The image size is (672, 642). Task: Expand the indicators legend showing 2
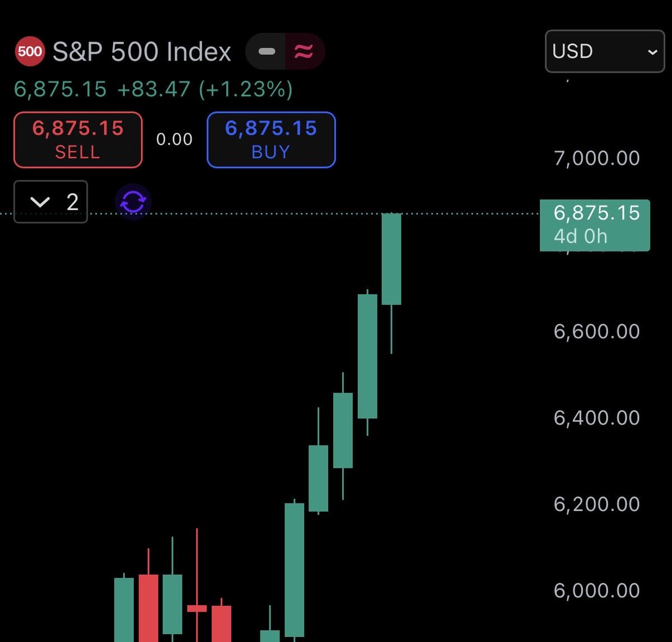[x=50, y=202]
